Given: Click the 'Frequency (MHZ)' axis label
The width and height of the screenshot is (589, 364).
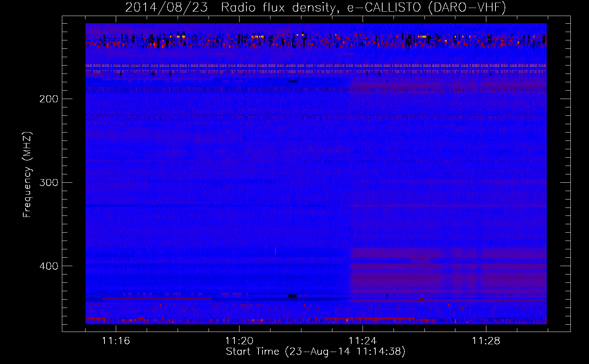Looking at the screenshot, I should (28, 174).
